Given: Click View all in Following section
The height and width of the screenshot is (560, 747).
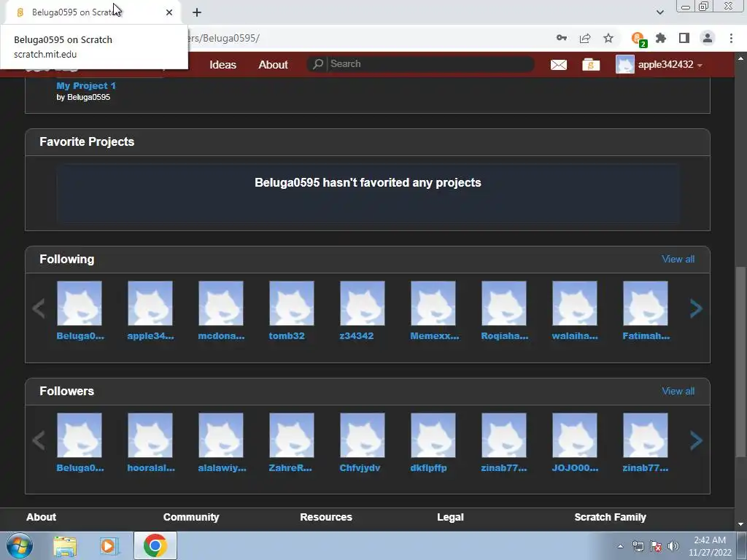Looking at the screenshot, I should pos(678,259).
